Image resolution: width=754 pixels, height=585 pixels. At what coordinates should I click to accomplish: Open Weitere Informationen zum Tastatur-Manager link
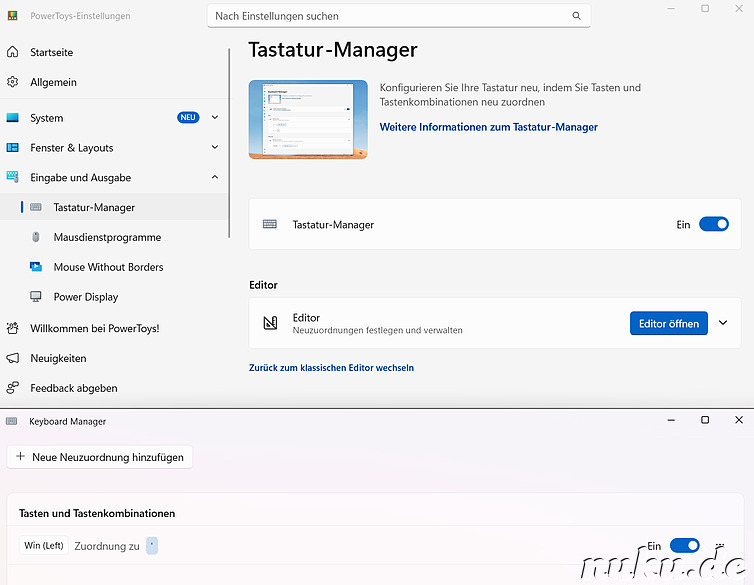tap(489, 127)
